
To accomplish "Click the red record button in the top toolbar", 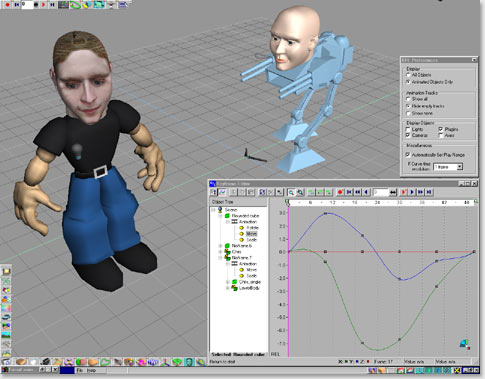I will point(7,4).
